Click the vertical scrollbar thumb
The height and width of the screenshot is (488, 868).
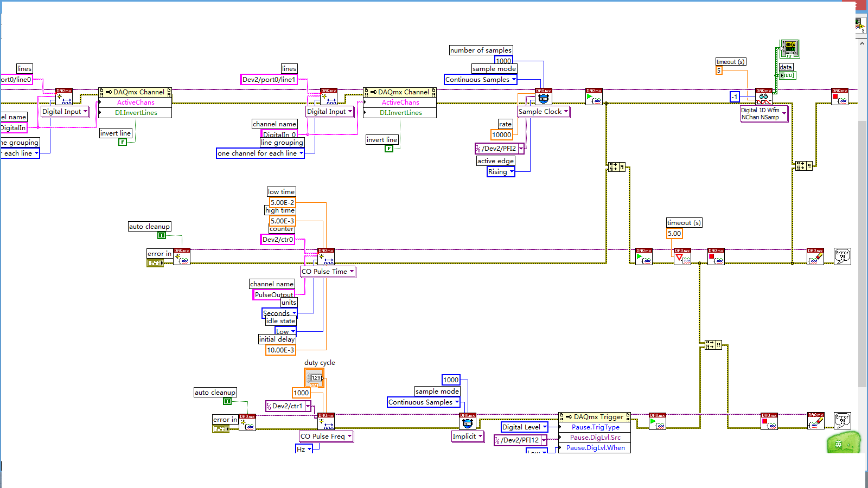863,254
